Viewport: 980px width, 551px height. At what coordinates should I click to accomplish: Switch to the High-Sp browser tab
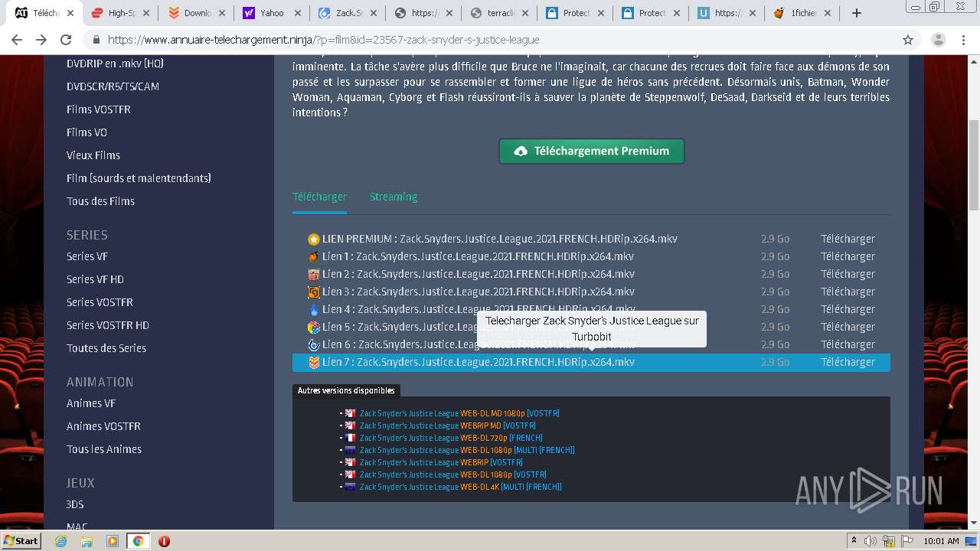(119, 13)
